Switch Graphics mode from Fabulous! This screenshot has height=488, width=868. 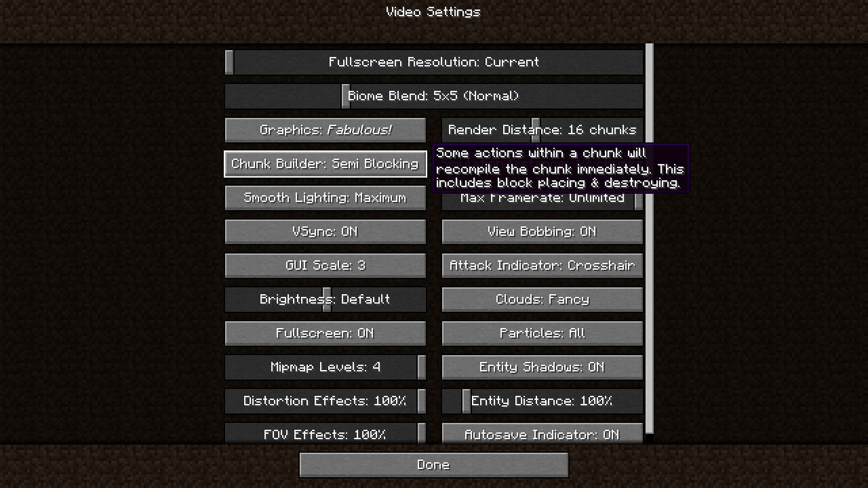[325, 130]
